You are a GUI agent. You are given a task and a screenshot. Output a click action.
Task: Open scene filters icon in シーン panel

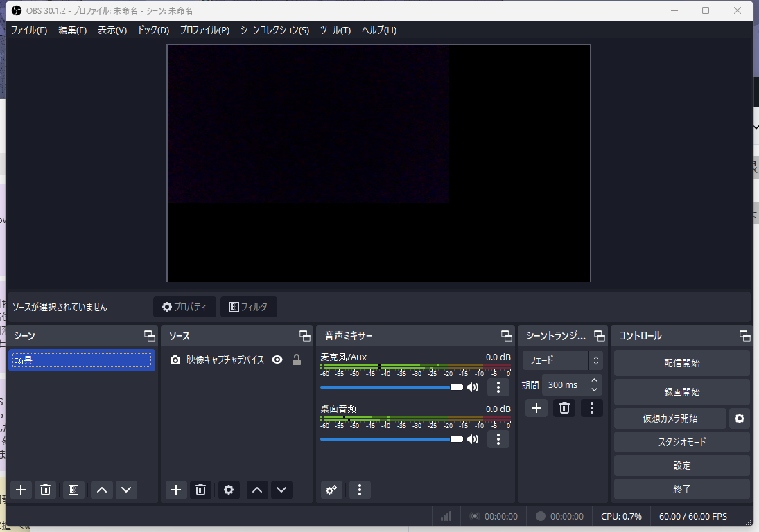[x=73, y=490]
